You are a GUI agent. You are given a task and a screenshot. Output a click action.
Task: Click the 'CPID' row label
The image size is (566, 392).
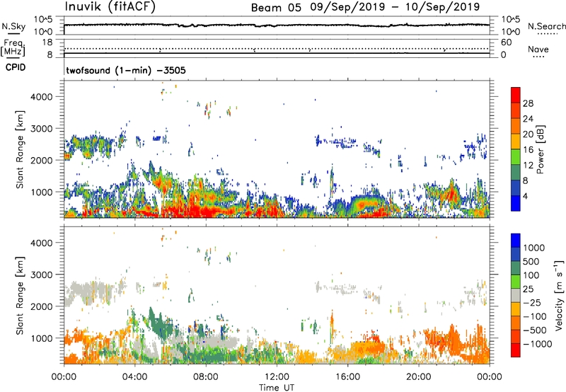pyautogui.click(x=16, y=67)
